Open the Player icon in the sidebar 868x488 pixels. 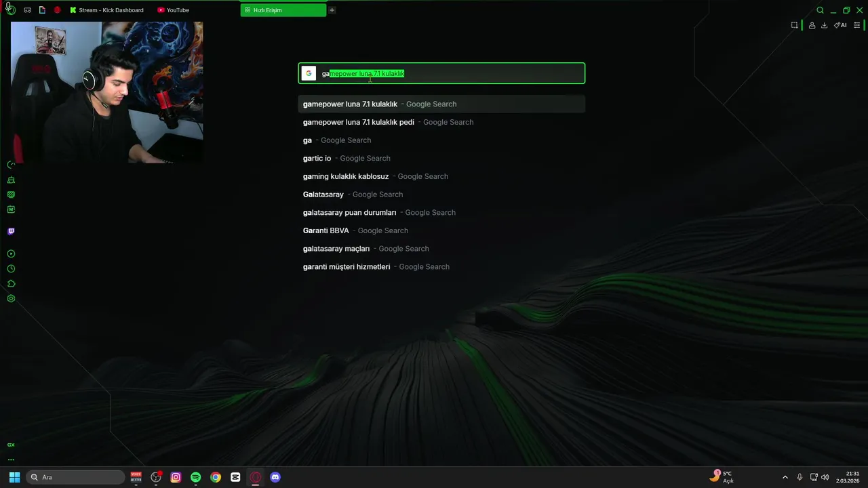(x=11, y=253)
